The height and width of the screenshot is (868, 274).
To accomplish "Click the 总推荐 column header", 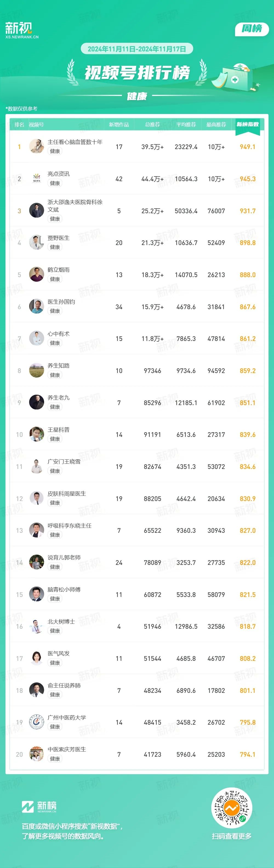I will pos(152,125).
